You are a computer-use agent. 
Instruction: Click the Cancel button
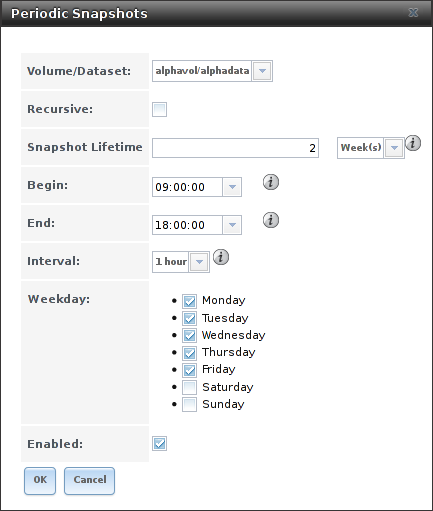89,480
